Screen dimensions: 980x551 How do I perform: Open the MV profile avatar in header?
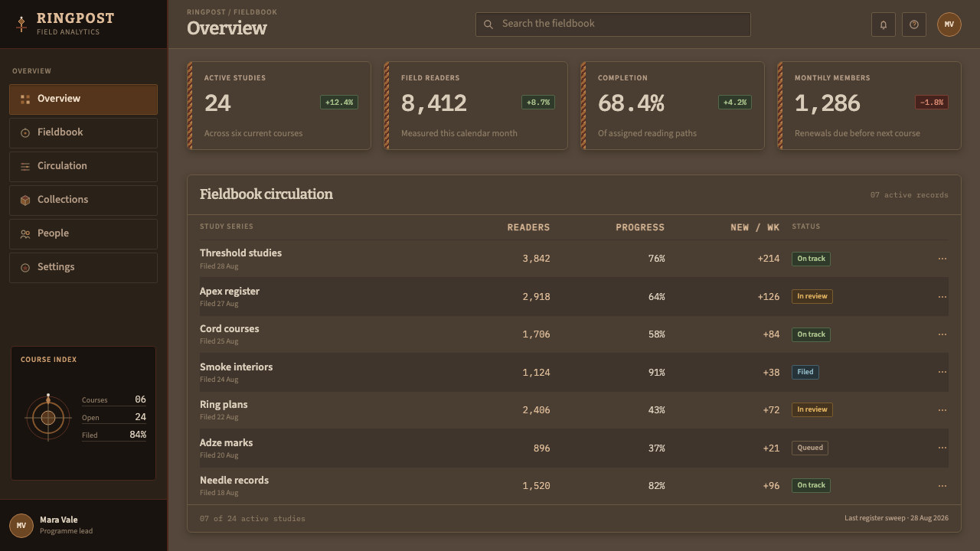pos(949,24)
